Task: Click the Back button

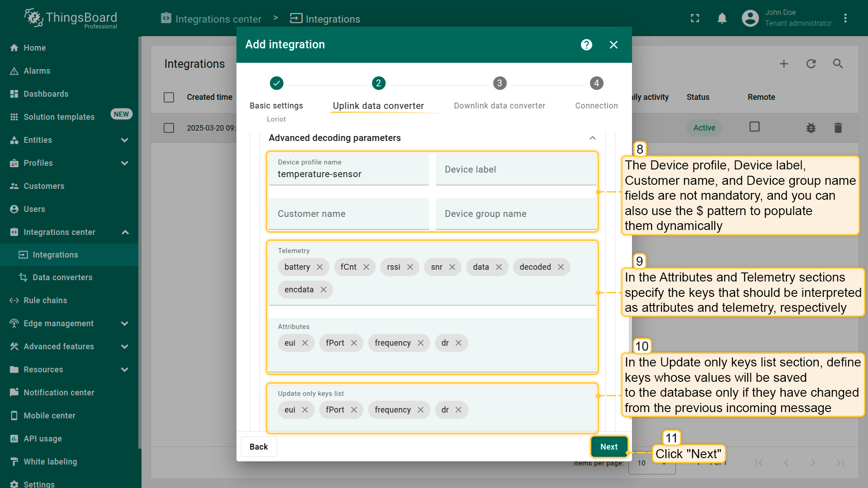Action: pos(259,446)
